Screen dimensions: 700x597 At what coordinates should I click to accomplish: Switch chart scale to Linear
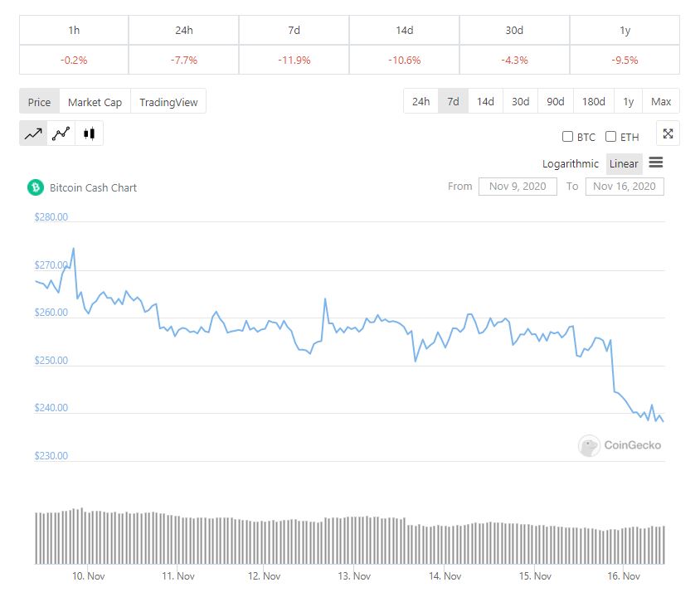click(624, 163)
